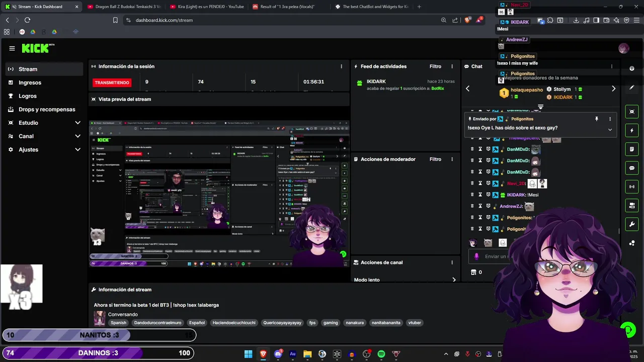Switch to The best ChatBot and Widgets tab
This screenshot has width=644, height=362.
[x=371, y=7]
